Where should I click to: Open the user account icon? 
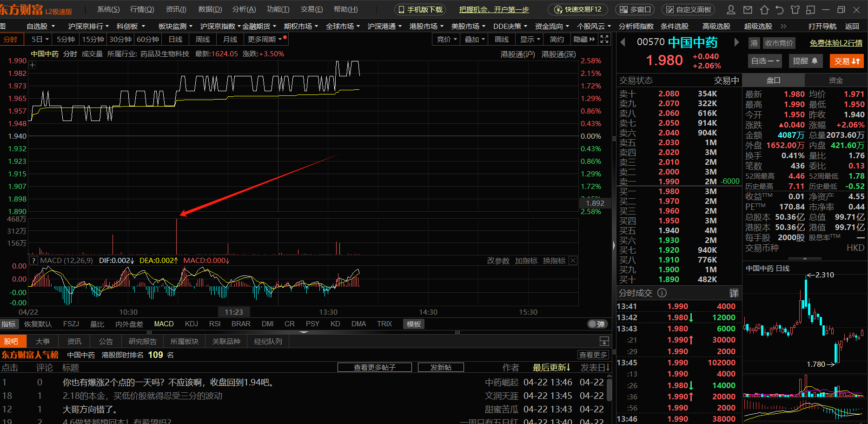click(731, 9)
